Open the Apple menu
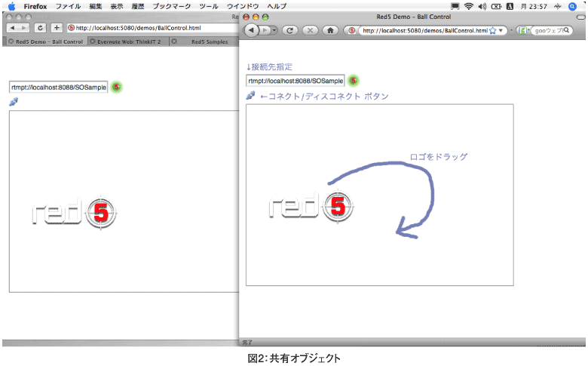The image size is (588, 366). click(11, 6)
